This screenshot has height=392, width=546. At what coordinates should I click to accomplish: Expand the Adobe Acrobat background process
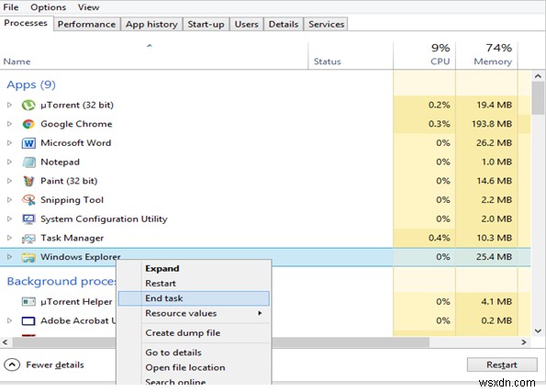coord(9,320)
